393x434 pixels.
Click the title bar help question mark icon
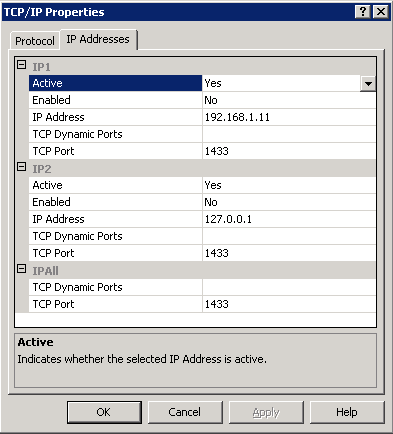363,12
